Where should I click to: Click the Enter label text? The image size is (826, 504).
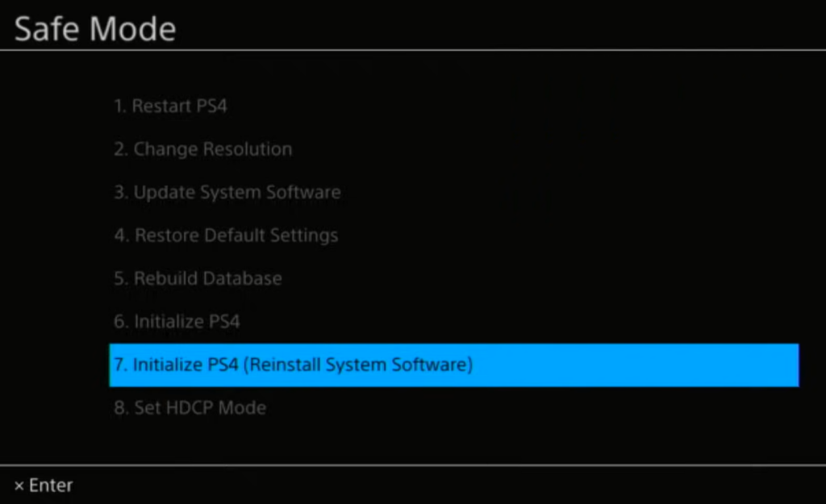(x=50, y=485)
